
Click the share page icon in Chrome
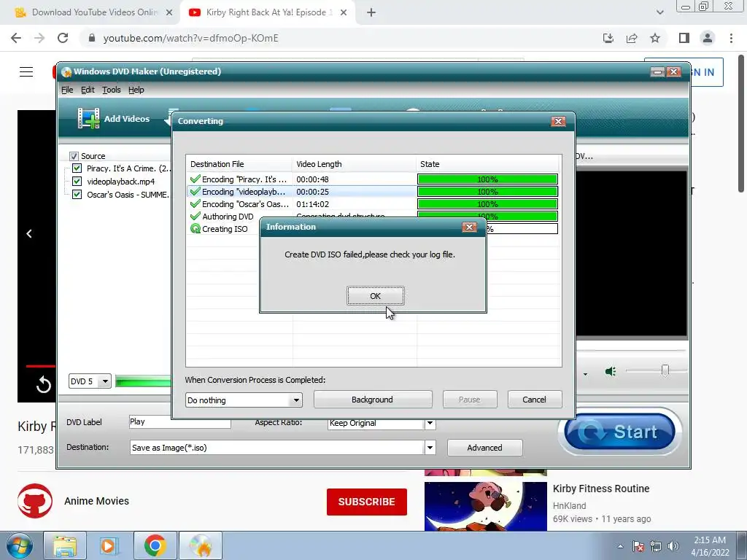click(632, 38)
